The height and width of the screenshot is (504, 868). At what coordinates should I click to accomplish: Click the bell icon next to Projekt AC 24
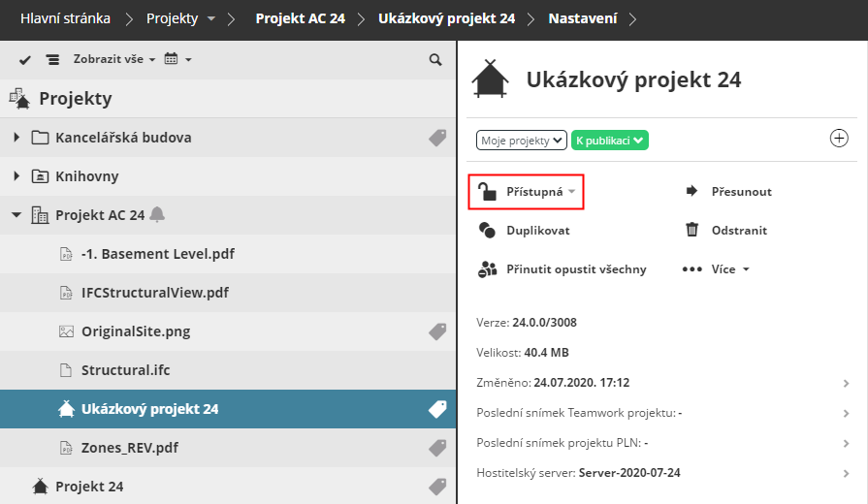click(157, 215)
